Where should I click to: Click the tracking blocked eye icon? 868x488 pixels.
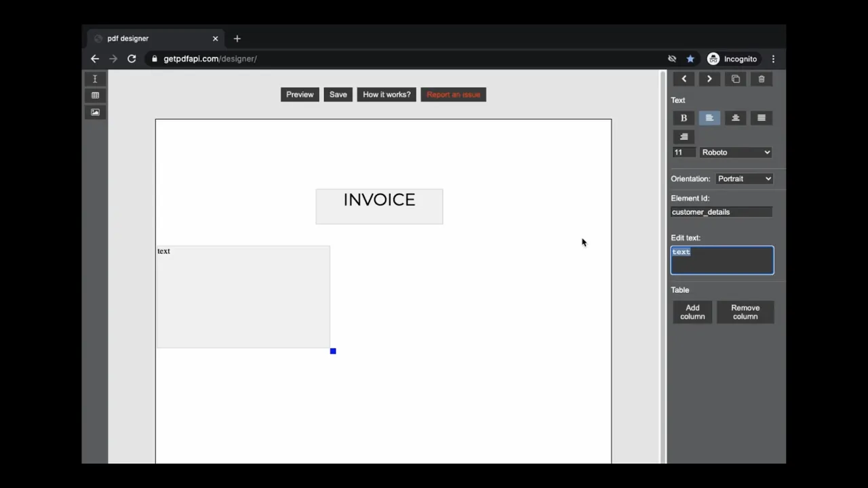click(x=672, y=59)
